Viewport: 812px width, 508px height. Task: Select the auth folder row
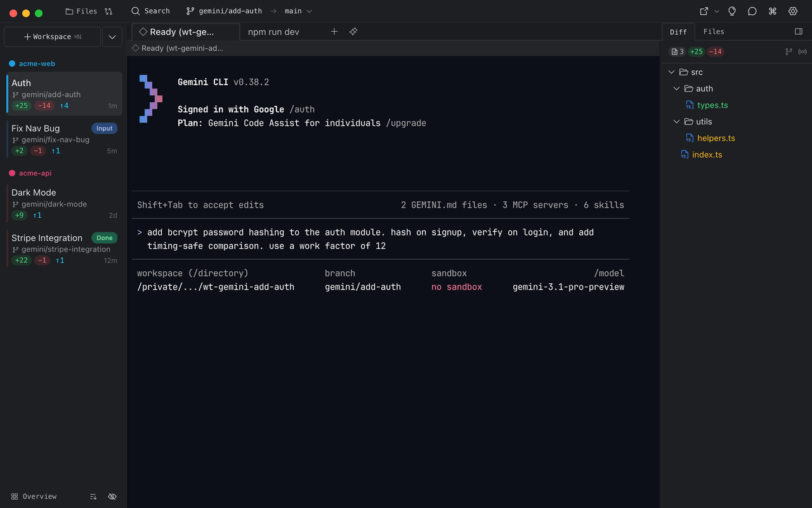[x=737, y=89]
